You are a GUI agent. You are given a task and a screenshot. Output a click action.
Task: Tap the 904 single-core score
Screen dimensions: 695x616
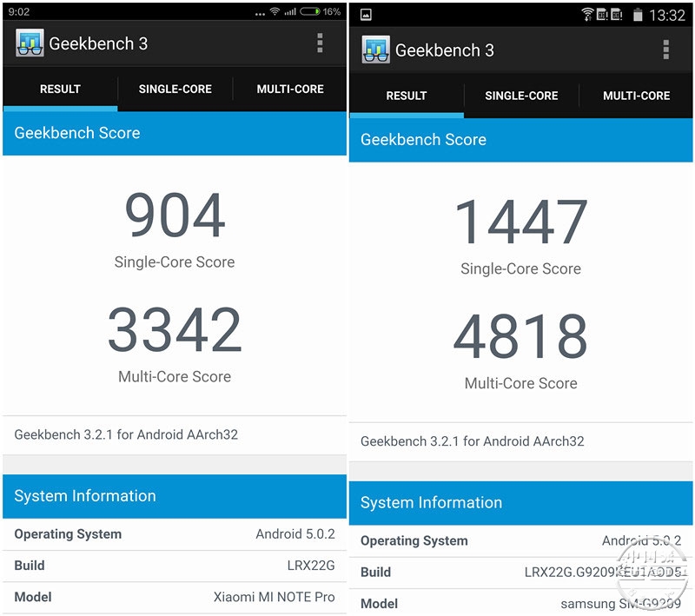tap(175, 215)
